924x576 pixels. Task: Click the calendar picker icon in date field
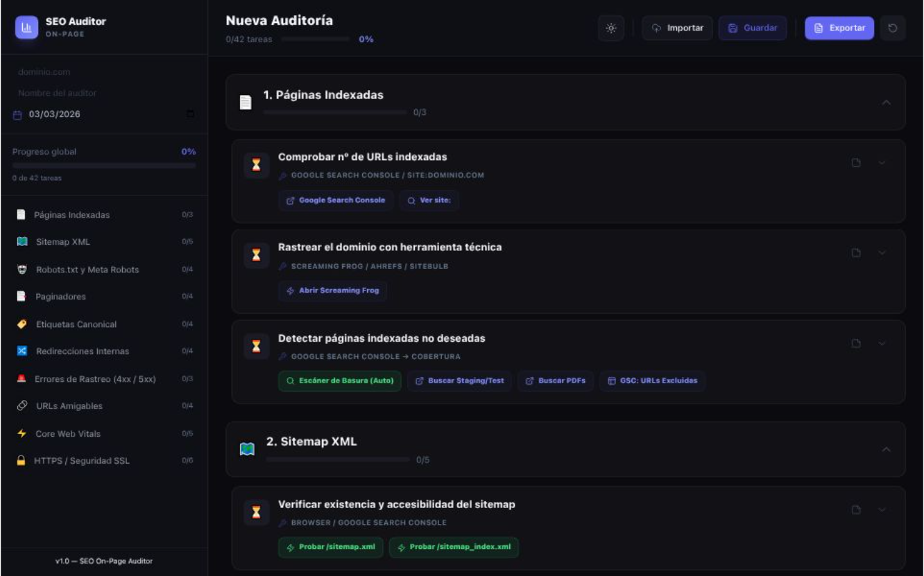[190, 114]
